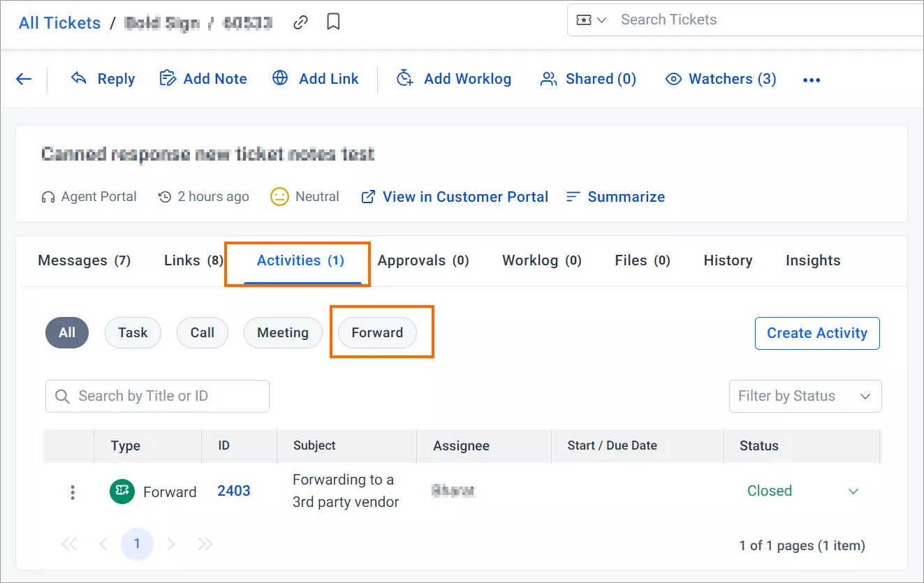924x583 pixels.
Task: Click Start / Due Date column header
Action: (x=613, y=445)
